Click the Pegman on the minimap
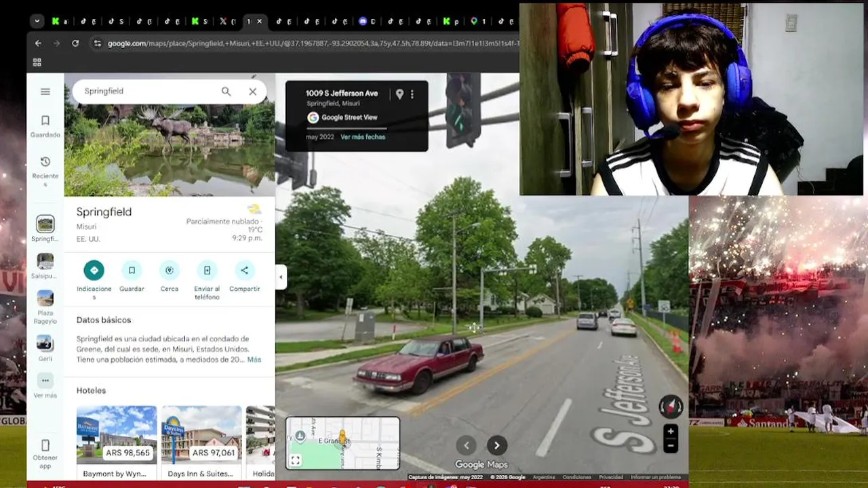The height and width of the screenshot is (488, 868). pyautogui.click(x=342, y=437)
